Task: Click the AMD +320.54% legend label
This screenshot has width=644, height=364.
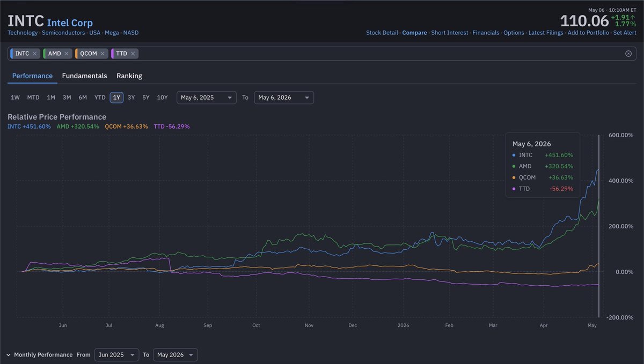Action: pos(78,127)
